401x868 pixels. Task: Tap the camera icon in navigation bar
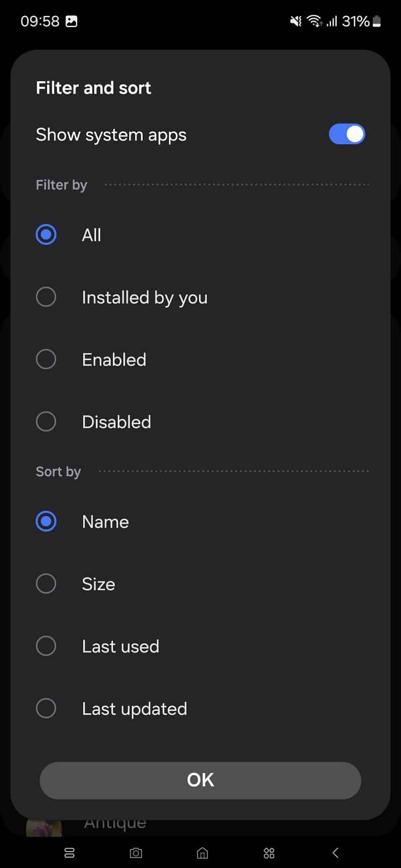(x=136, y=852)
